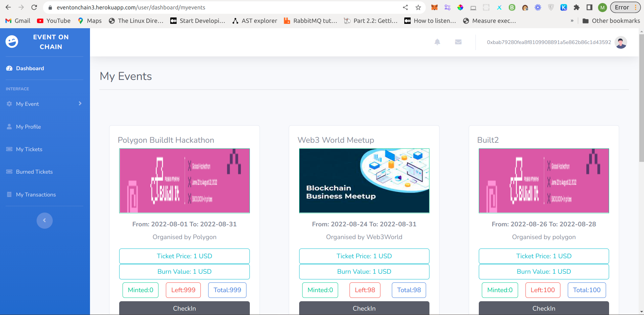Click the Blockchain Business Meetup event image
644x315 pixels.
pos(364,181)
